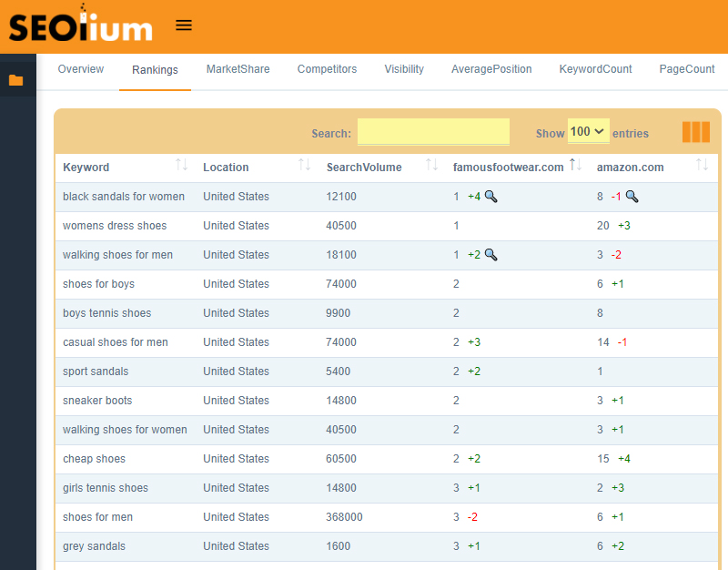Click amazon +4 change for cheap shoes

tap(624, 459)
